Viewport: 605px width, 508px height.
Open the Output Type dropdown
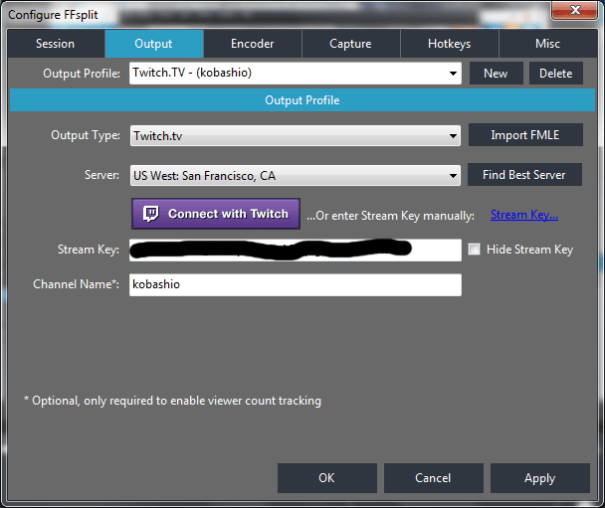(x=453, y=135)
